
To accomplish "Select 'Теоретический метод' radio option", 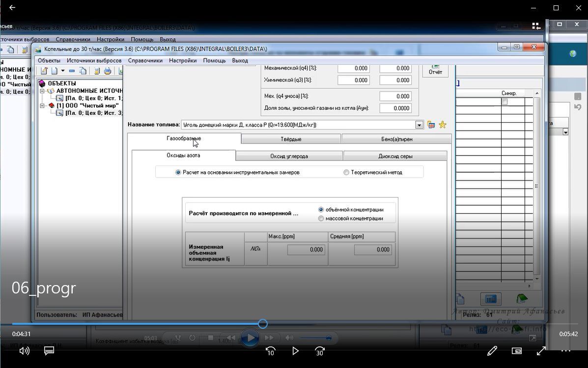I will click(x=346, y=172).
